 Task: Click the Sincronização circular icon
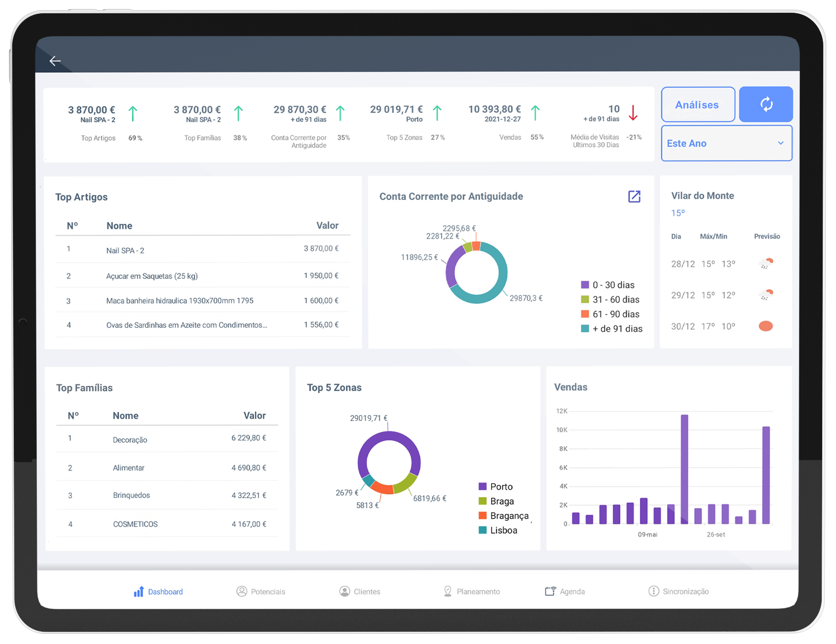[x=653, y=591]
